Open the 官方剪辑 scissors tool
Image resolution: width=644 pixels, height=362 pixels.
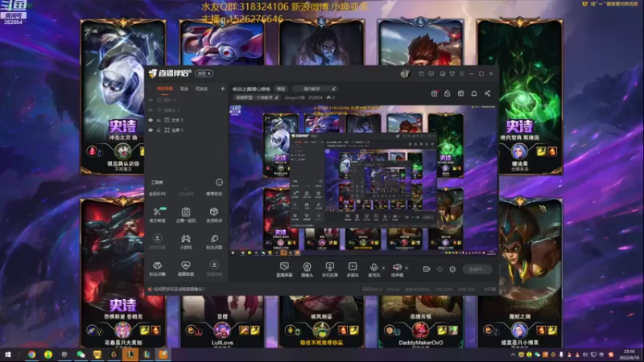click(x=157, y=215)
